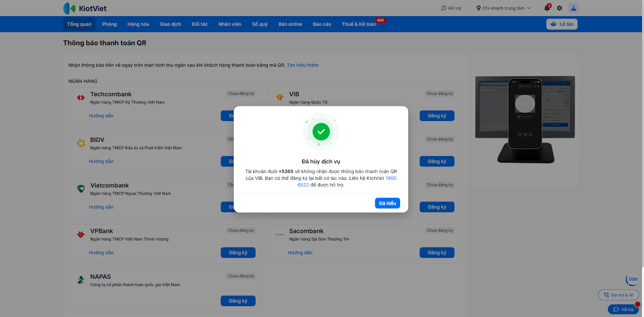Click the BIDV logo icon

pos(81,143)
